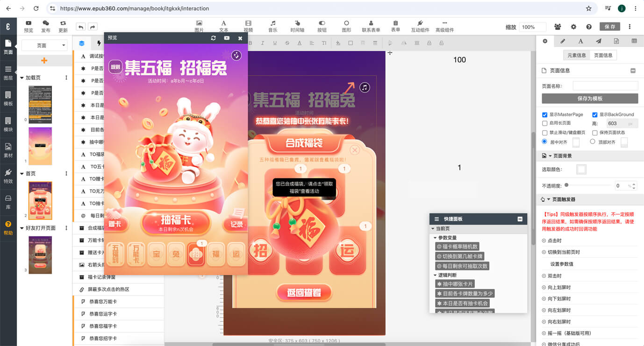Enable the 保持页面状态 checkbox
644x346 pixels.
click(x=595, y=133)
